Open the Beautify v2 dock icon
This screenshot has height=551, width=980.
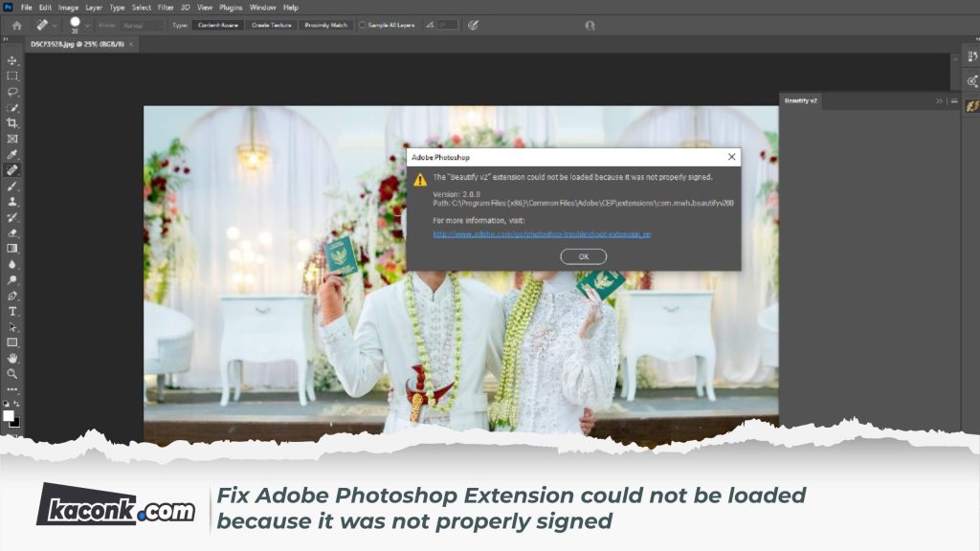click(972, 106)
